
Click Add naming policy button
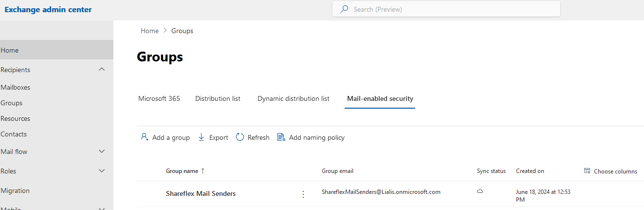(311, 137)
